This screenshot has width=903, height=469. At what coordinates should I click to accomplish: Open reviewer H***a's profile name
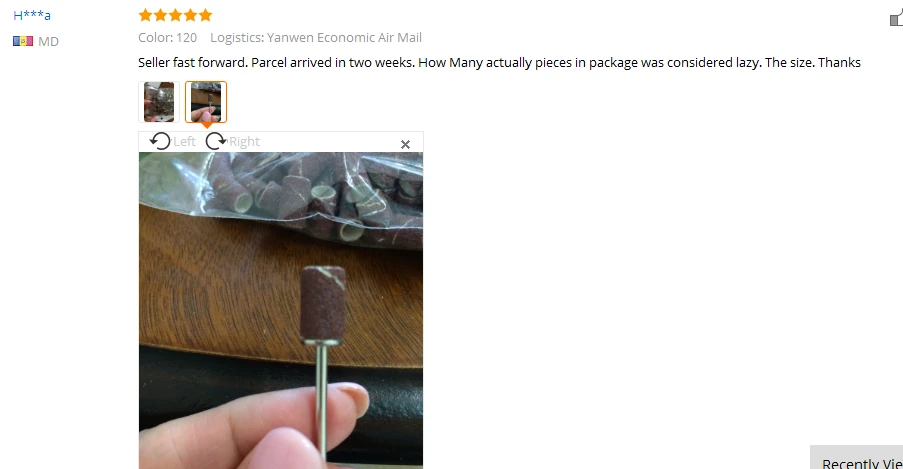pos(32,15)
